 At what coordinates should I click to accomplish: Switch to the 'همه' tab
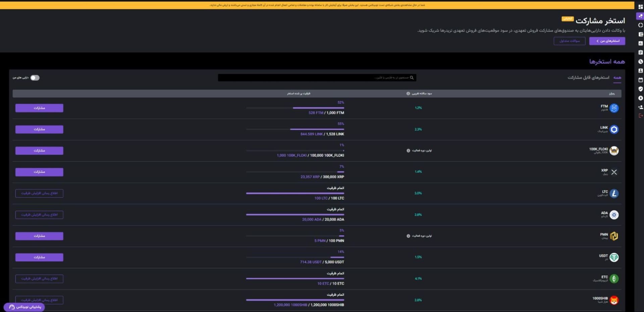[617, 77]
